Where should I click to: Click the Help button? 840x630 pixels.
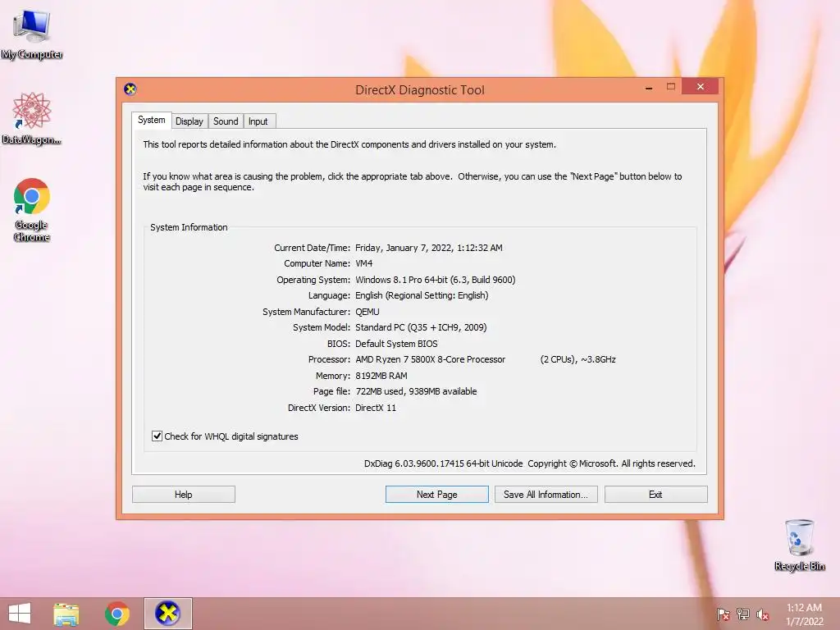point(183,495)
